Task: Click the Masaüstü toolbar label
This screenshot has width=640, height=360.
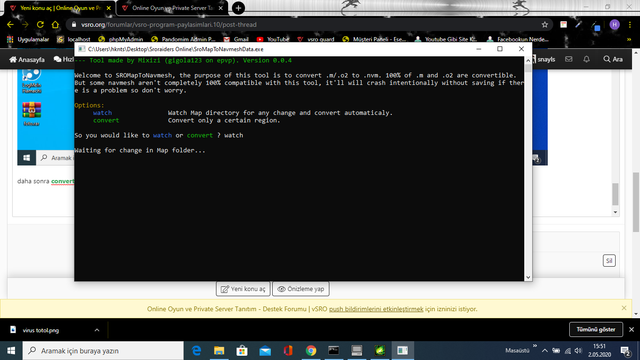Action: (x=517, y=350)
